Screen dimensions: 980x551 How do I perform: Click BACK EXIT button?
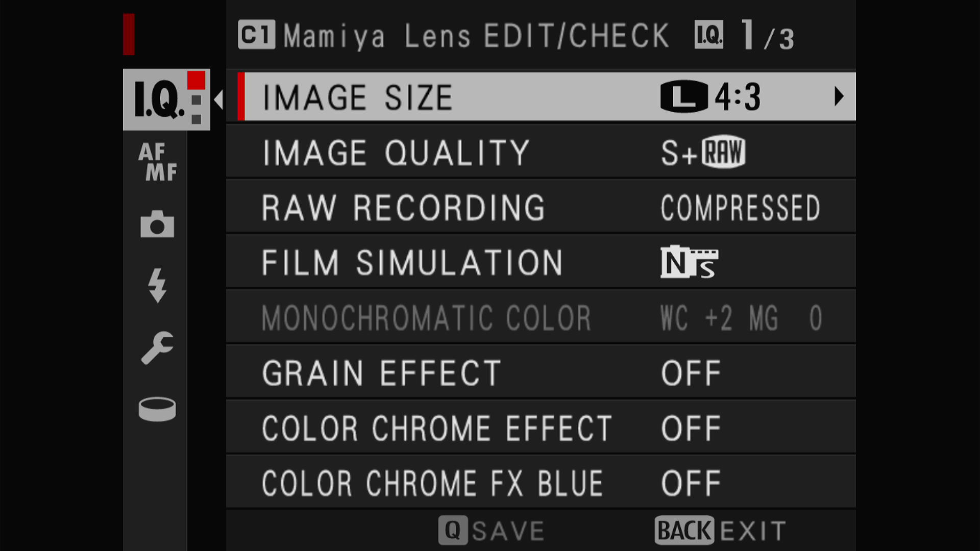[721, 531]
